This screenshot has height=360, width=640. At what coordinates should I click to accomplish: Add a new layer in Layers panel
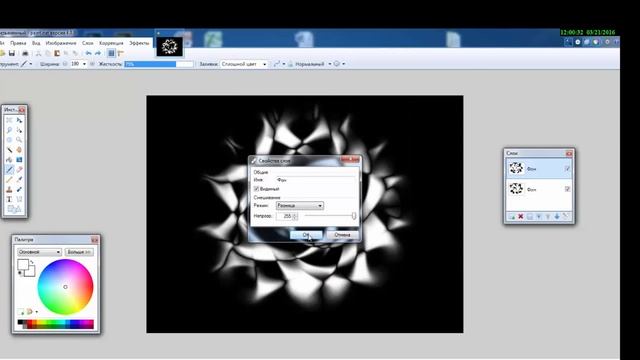(x=512, y=216)
